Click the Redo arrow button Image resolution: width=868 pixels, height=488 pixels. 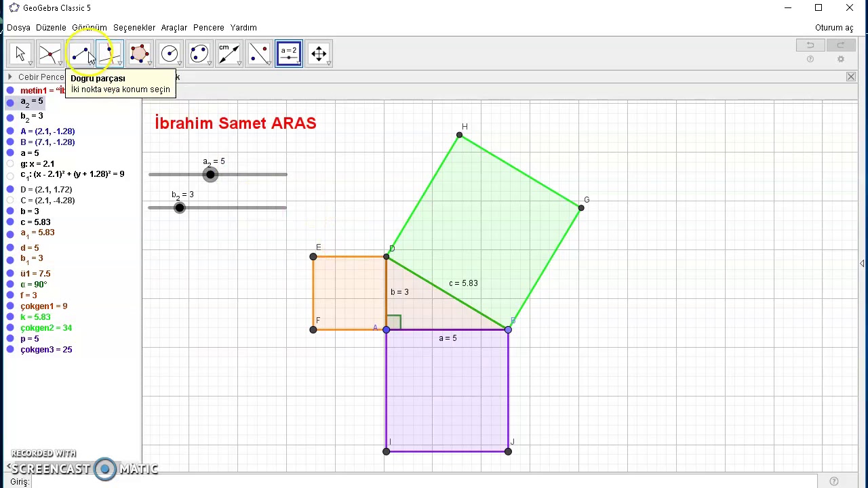(840, 45)
